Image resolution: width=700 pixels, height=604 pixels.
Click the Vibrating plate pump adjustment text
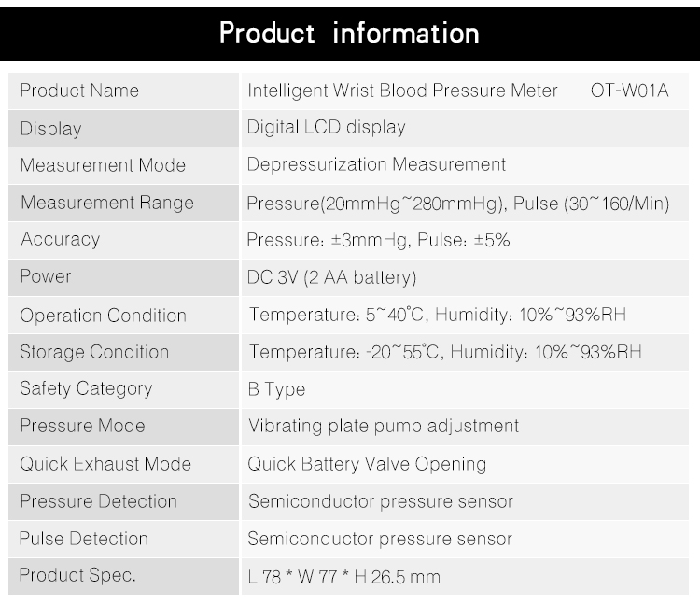pyautogui.click(x=384, y=427)
